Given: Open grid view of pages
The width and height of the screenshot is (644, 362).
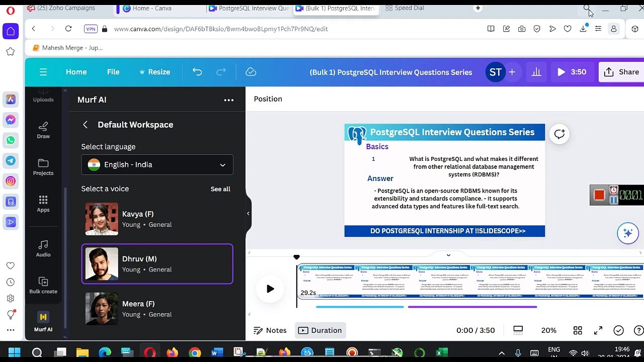Looking at the screenshot, I should point(578,330).
